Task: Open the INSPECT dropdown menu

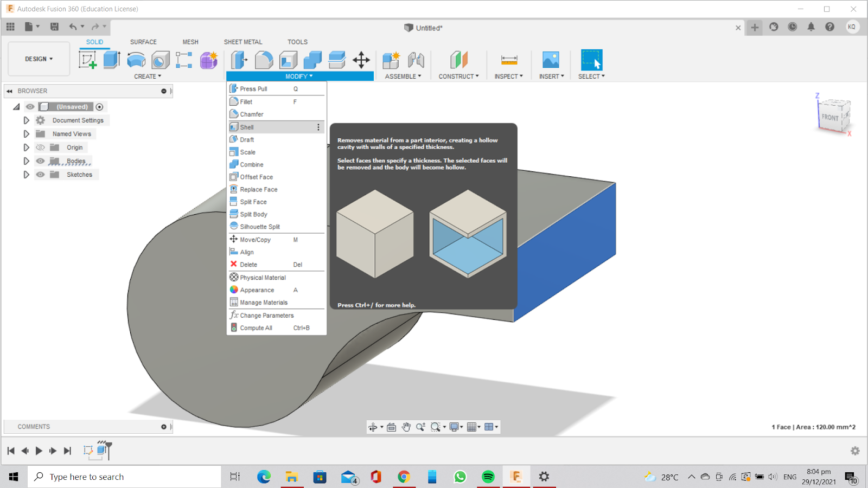Action: [509, 76]
